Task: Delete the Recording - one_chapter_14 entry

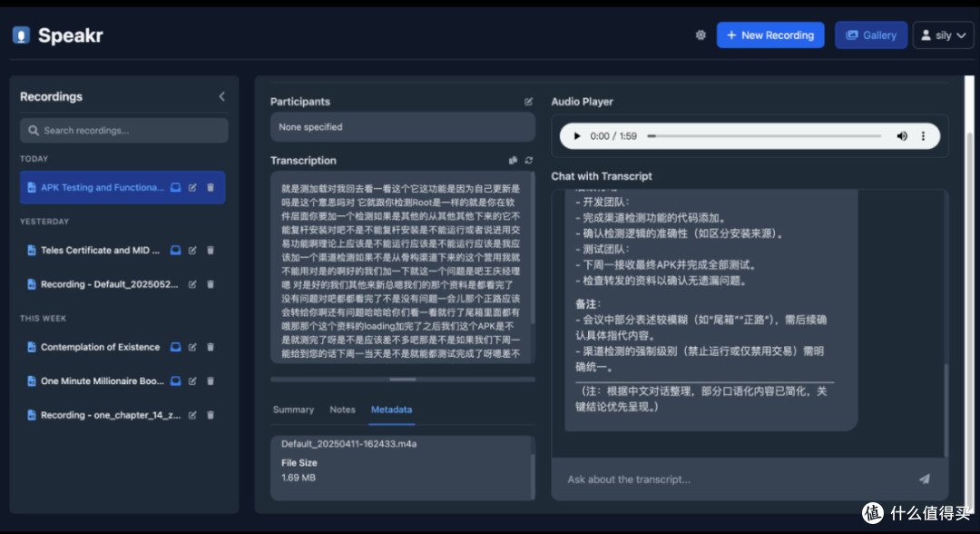Action: [211, 415]
